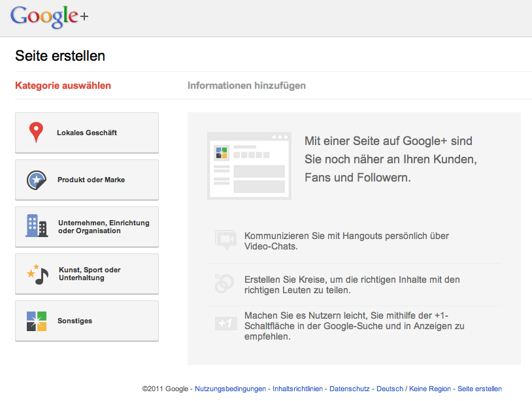Pick Unternehmen, Einrichtung oder Organisation

point(87,227)
